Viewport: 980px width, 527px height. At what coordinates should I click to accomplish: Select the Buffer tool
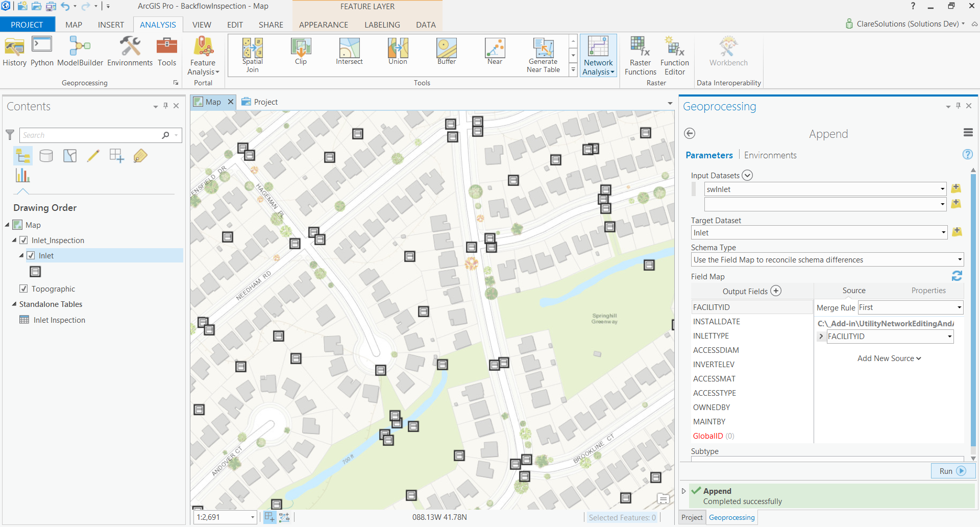447,52
